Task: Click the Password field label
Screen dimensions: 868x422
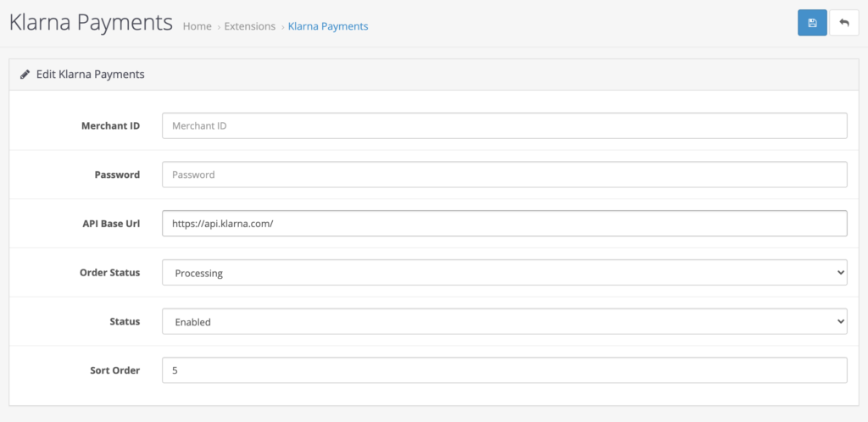Action: click(117, 175)
